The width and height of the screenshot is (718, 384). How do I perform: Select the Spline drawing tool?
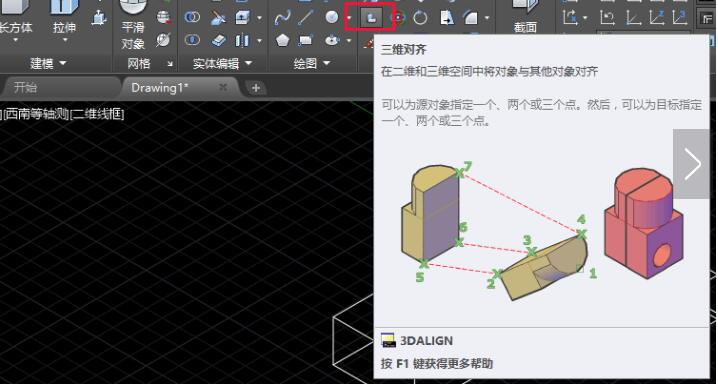[x=283, y=18]
